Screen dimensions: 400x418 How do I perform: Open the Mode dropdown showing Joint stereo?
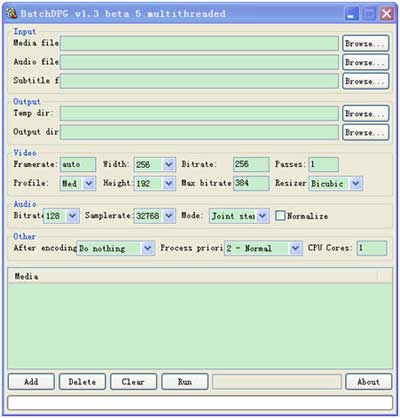[x=239, y=216]
